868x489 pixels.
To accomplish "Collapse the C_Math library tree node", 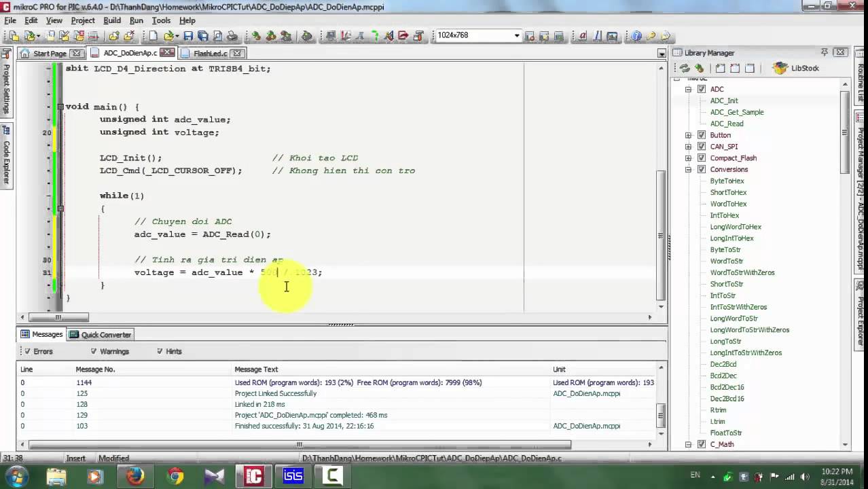I will click(688, 445).
